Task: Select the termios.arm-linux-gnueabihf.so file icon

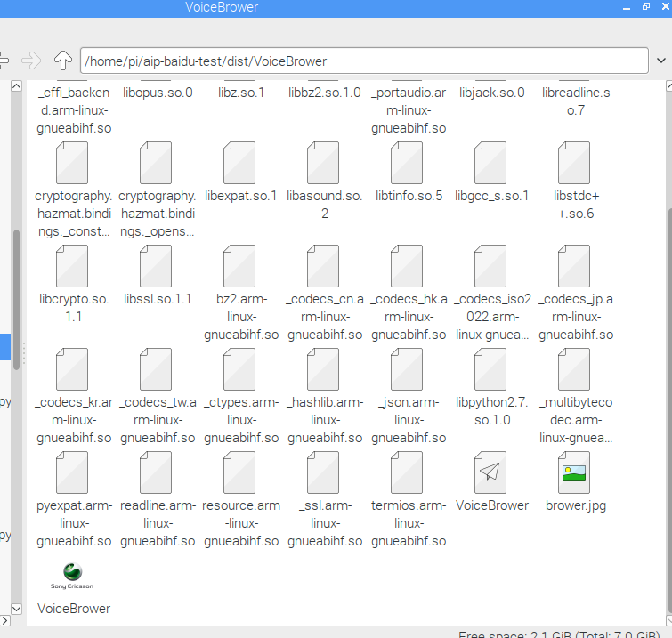Action: [407, 473]
